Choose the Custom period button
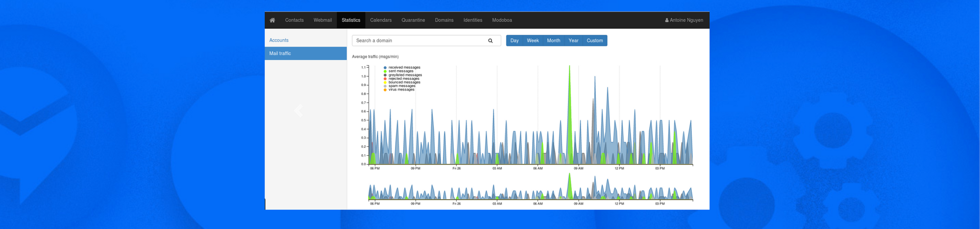This screenshot has height=229, width=980. tap(595, 41)
